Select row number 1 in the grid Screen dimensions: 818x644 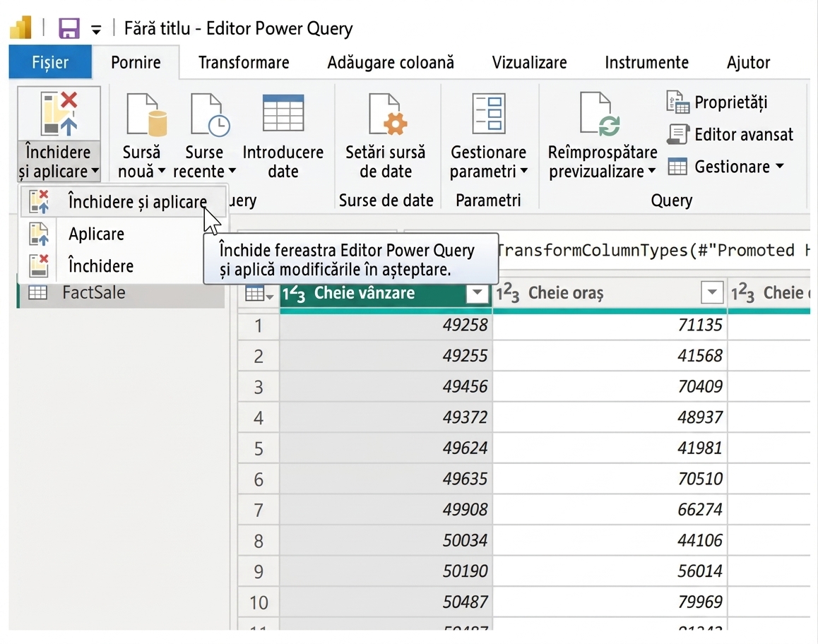pos(259,326)
